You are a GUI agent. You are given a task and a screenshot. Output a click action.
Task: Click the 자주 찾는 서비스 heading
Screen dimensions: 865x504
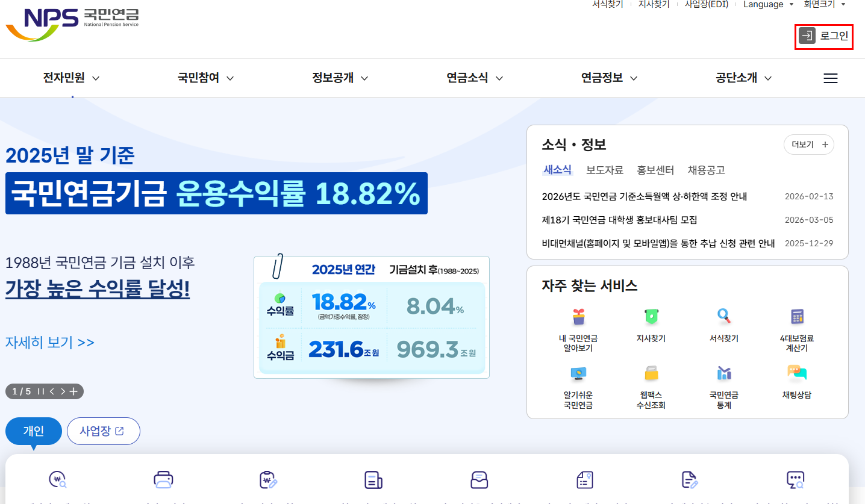tap(590, 285)
